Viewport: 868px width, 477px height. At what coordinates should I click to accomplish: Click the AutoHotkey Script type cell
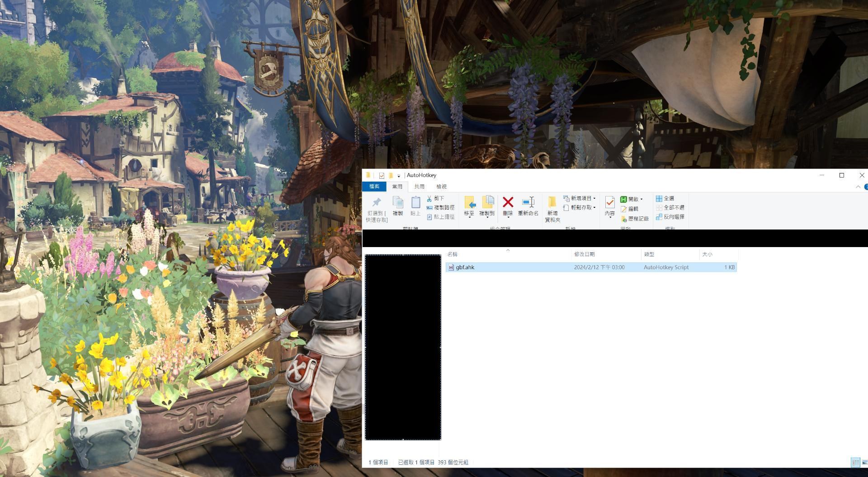(666, 267)
